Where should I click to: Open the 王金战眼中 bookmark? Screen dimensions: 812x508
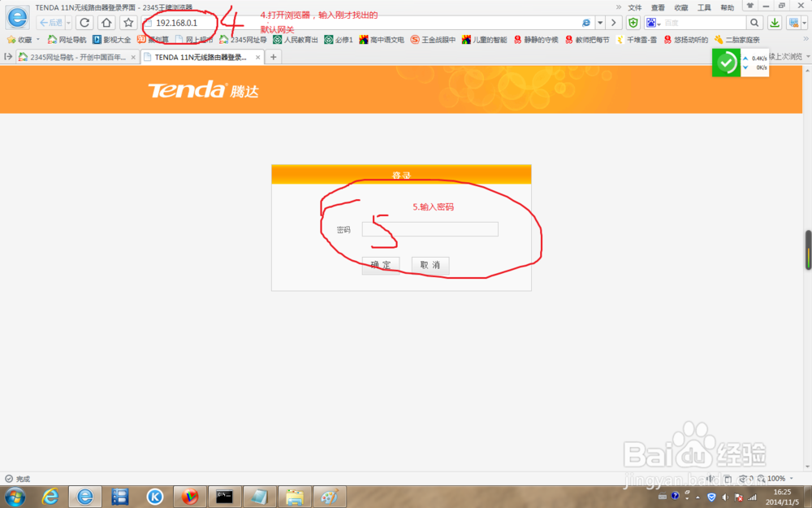pyautogui.click(x=433, y=39)
